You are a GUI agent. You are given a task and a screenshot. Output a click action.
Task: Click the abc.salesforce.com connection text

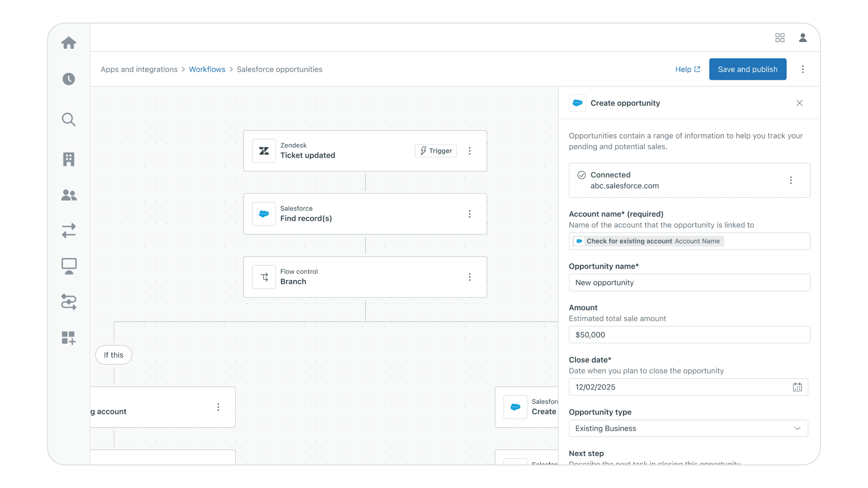click(624, 186)
